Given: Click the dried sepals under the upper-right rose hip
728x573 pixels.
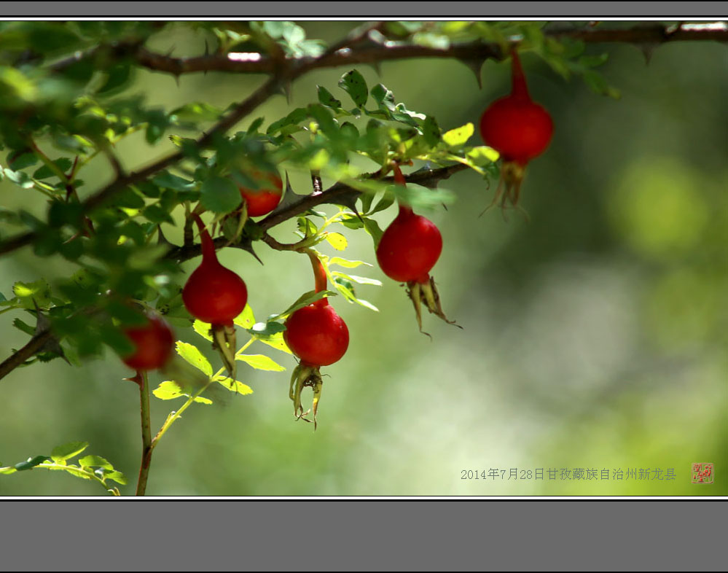Looking at the screenshot, I should [x=510, y=184].
